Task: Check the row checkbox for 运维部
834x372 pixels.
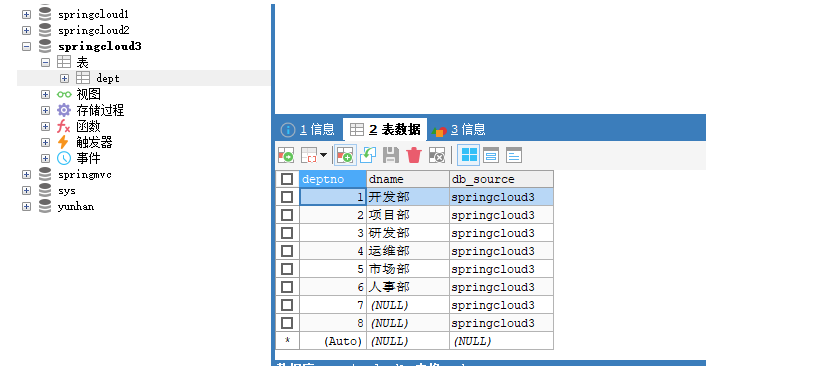Action: [x=287, y=251]
